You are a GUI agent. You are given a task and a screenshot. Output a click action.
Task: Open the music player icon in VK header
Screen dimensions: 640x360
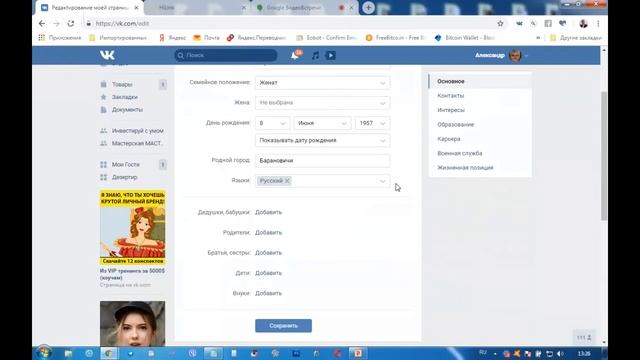(x=315, y=55)
